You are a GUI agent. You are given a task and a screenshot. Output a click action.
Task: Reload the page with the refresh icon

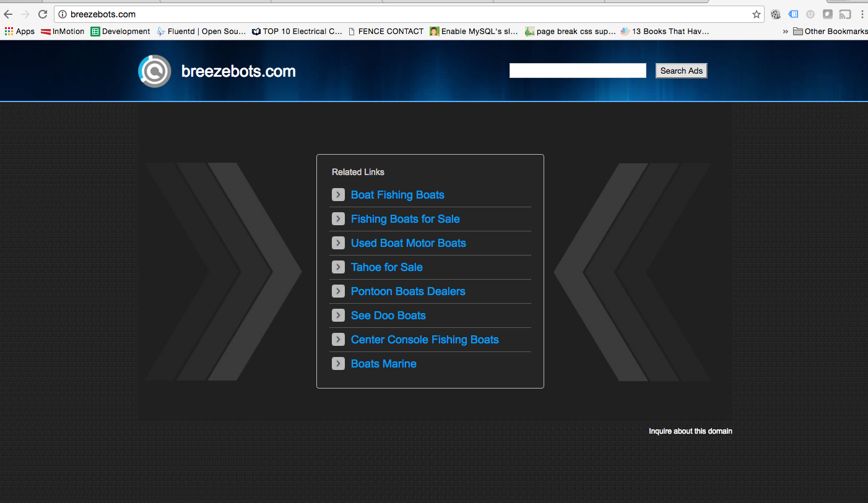click(x=43, y=14)
